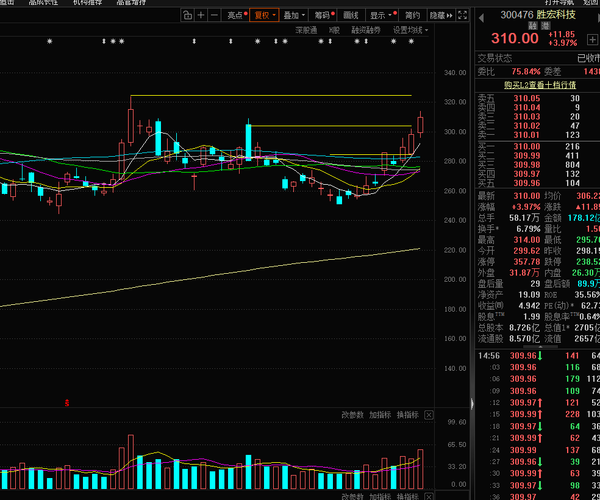Add stock to watchlist plus box icon
The height and width of the screenshot is (500, 600).
point(592,39)
